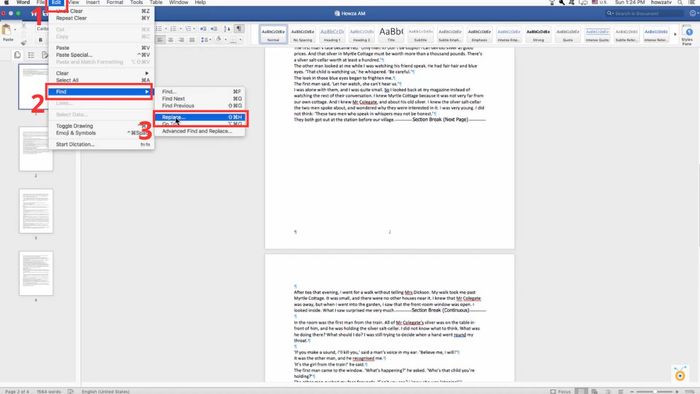Open the Window menu
Viewport: 700px width, 394px height.
178,3
